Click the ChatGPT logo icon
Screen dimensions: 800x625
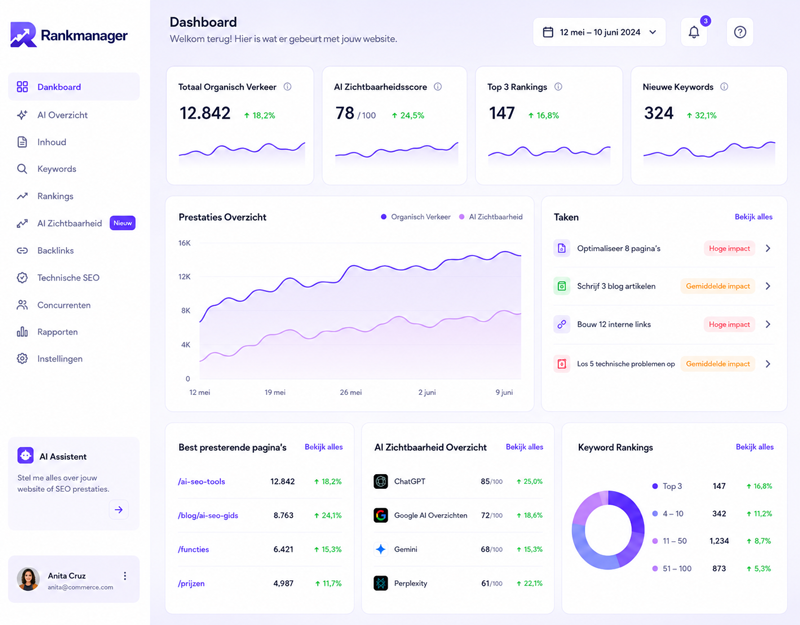(381, 481)
